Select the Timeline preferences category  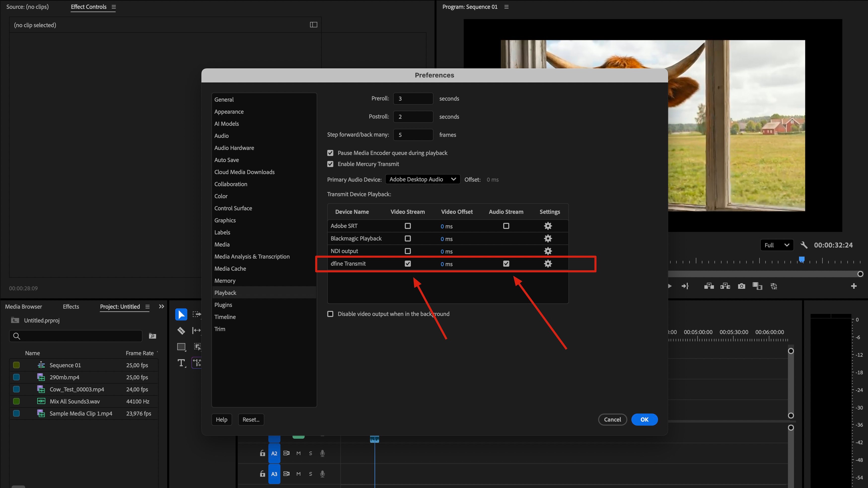pyautogui.click(x=264, y=317)
